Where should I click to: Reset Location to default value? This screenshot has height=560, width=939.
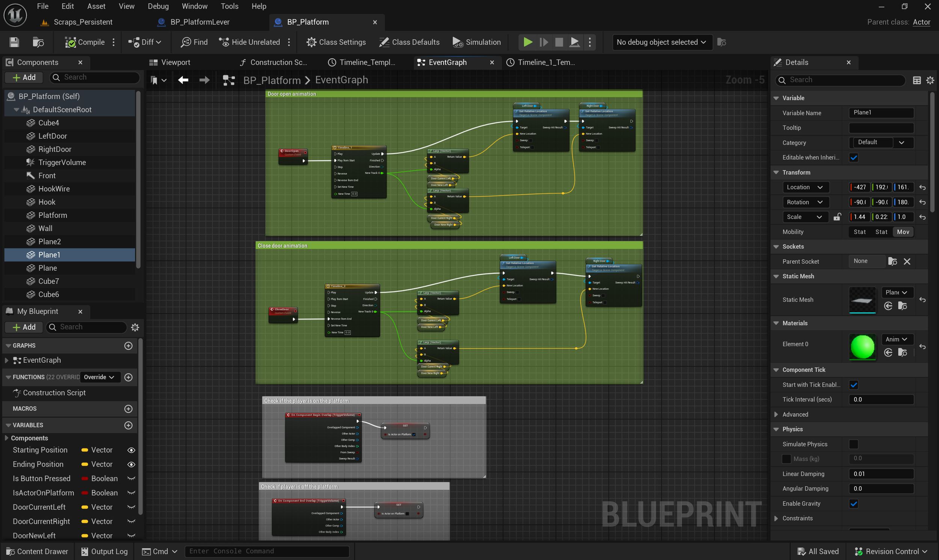pyautogui.click(x=922, y=188)
